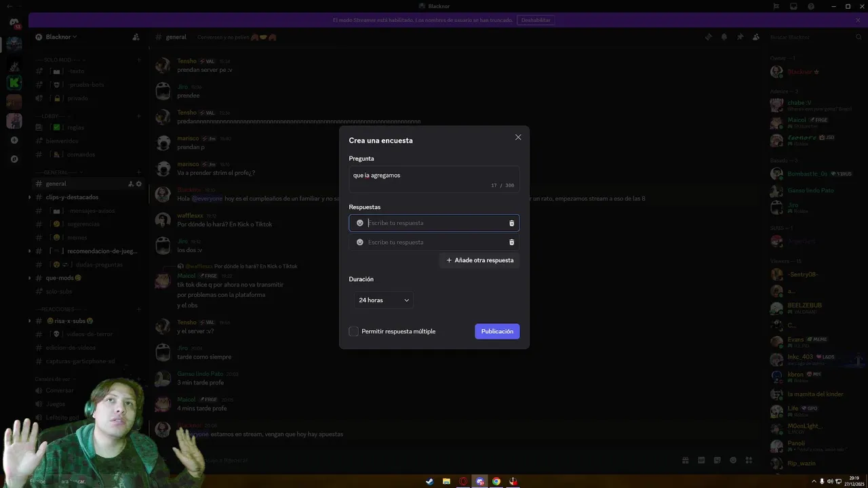Click Añade otra respuesta button
The image size is (868, 488).
pos(479,260)
